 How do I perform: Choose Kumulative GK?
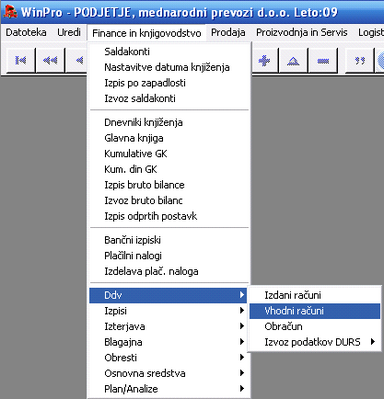pyautogui.click(x=169, y=154)
